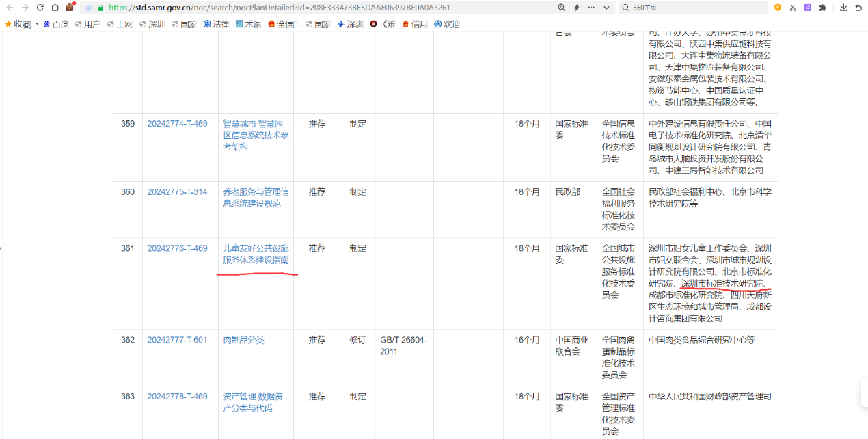Viewport: 868px width, 439px height.
Task: Open the 《难 bookmark
Action: coord(383,24)
